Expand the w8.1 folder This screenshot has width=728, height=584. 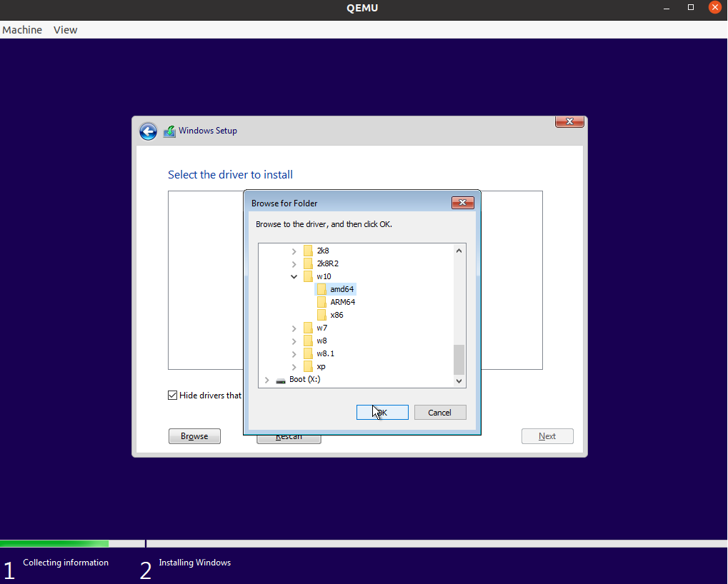[294, 354]
